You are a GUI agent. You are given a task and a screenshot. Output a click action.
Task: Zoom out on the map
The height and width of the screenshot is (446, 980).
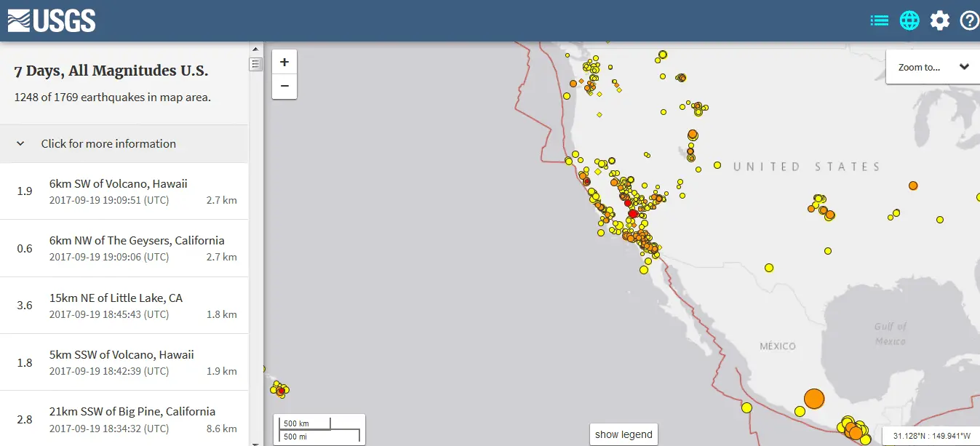pos(284,87)
